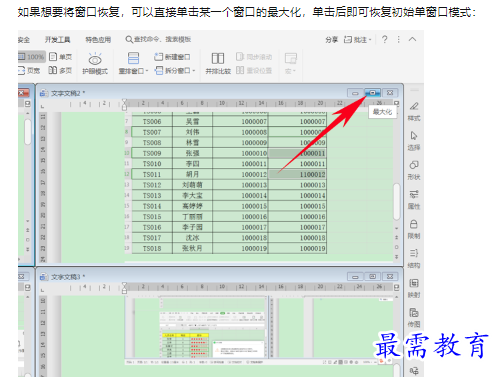Image resolution: width=497 pixels, height=377 pixels.
Task: Toggle 护眼模式 eye protection mode
Action: pos(95,63)
